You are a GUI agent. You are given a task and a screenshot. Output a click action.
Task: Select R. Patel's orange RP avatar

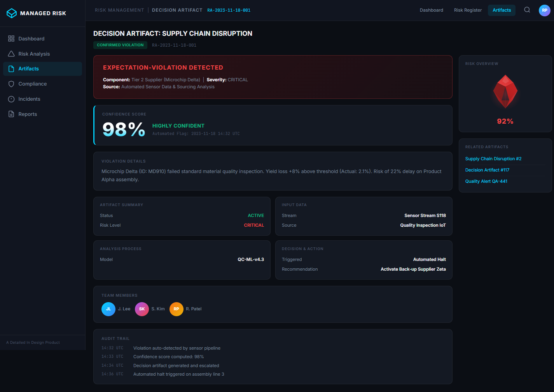pyautogui.click(x=176, y=309)
